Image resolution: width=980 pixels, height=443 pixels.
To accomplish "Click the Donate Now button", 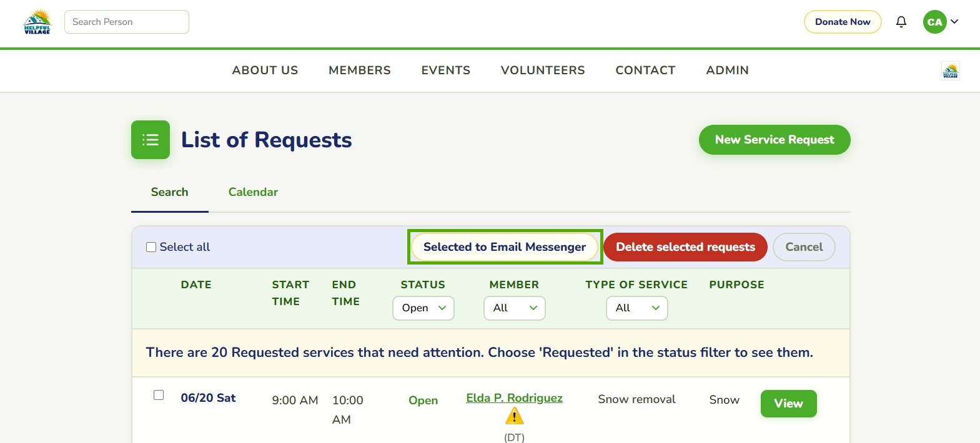I will coord(843,22).
